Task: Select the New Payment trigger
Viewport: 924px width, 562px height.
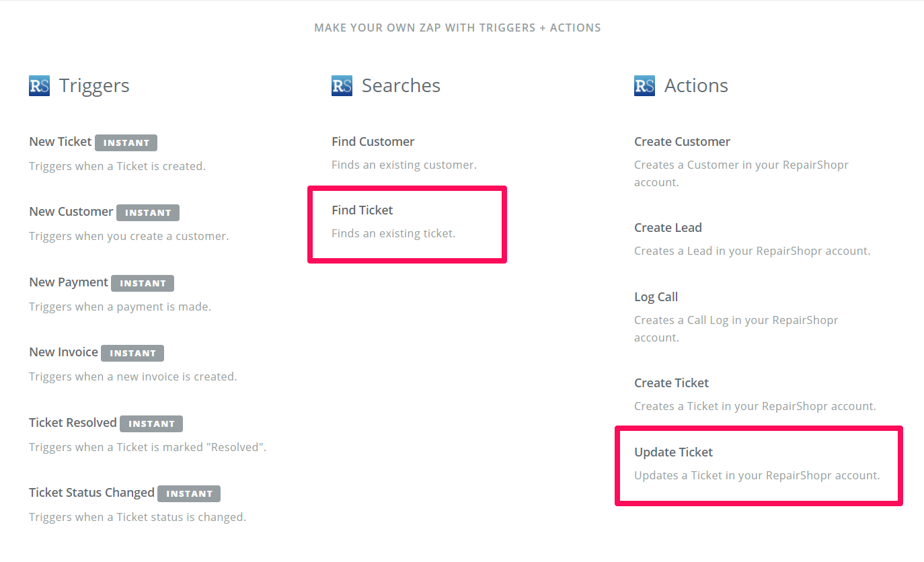Action: click(x=69, y=282)
